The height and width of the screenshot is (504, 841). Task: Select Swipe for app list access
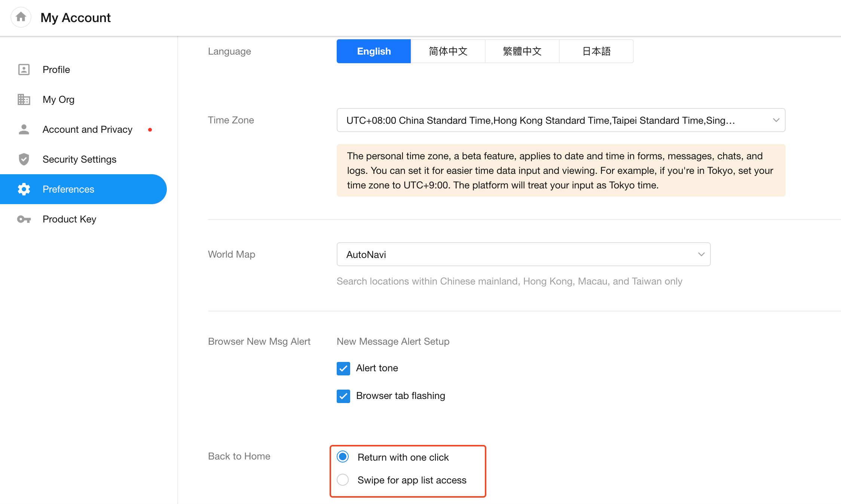[343, 480]
